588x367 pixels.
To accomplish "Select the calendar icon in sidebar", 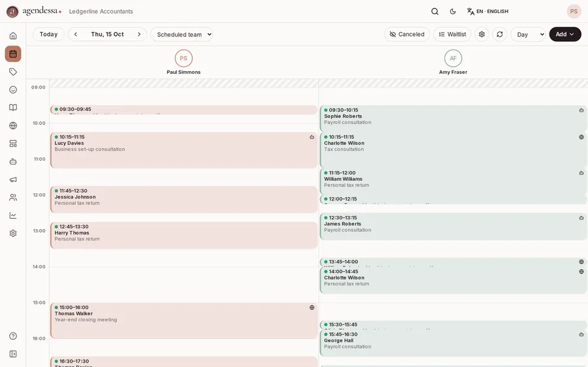I will click(13, 54).
